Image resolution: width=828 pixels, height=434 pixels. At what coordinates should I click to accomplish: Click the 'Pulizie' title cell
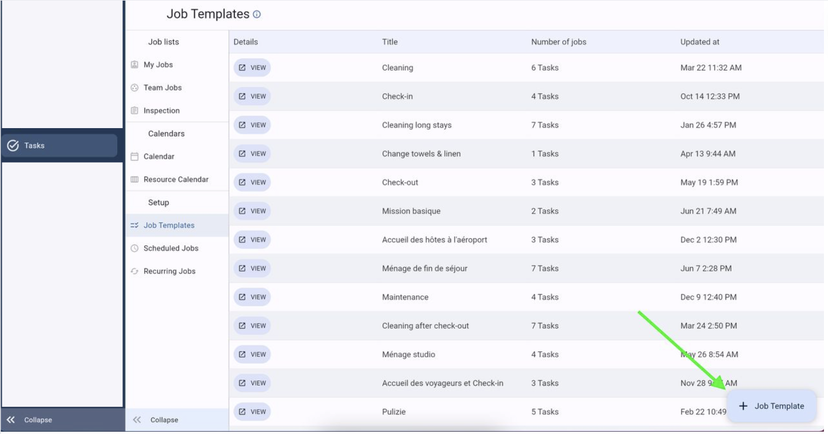pyautogui.click(x=393, y=412)
